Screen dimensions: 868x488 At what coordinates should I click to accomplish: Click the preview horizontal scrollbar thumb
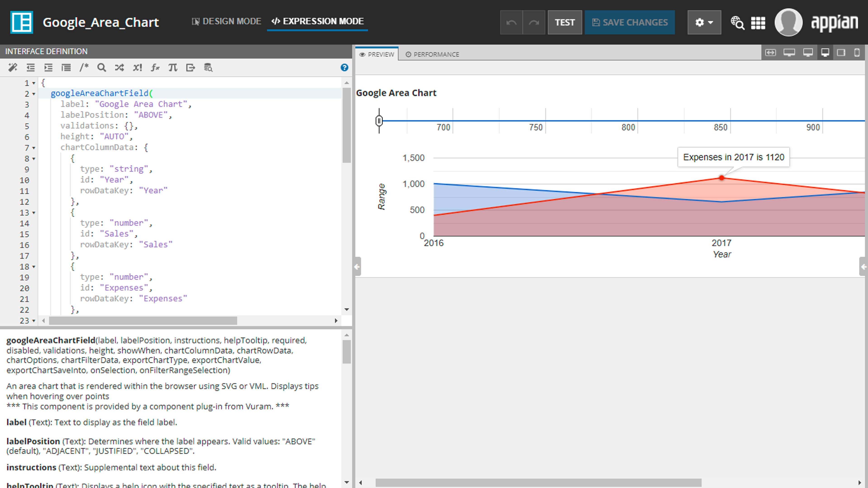tap(538, 483)
